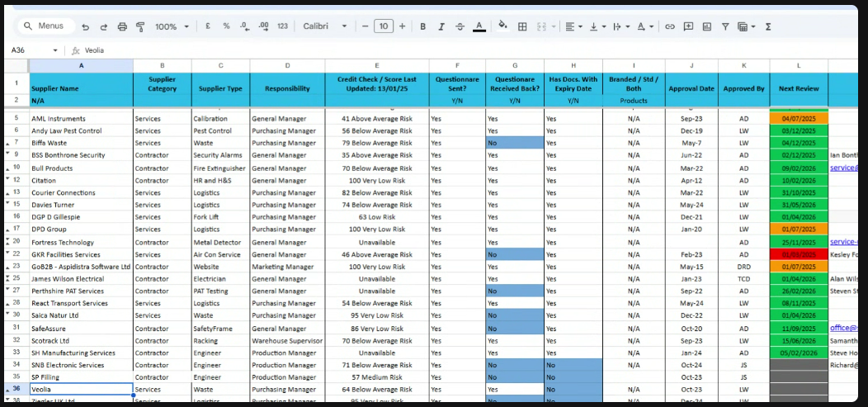868x407 pixels.
Task: Click the Supplier Name header cell
Action: pos(82,83)
